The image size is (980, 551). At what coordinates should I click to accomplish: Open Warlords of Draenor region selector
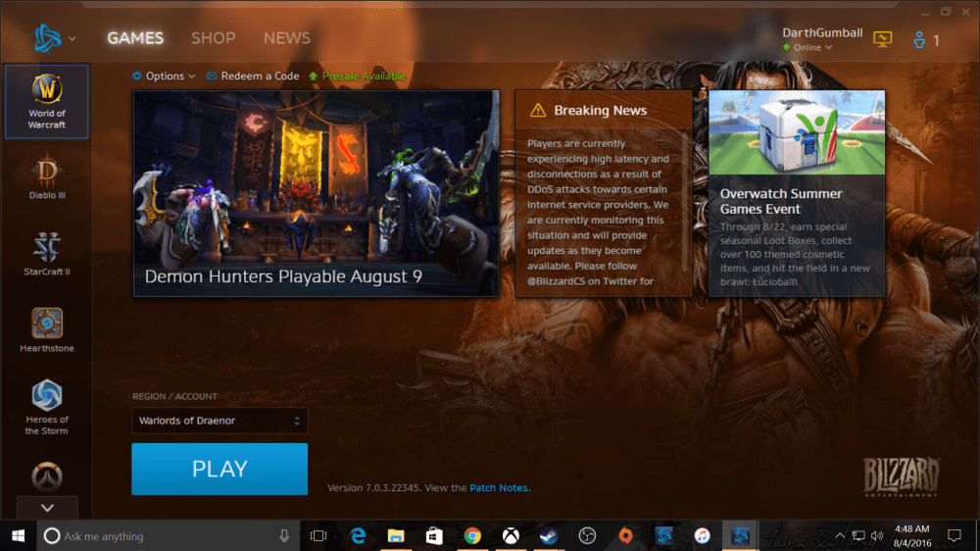tap(220, 421)
